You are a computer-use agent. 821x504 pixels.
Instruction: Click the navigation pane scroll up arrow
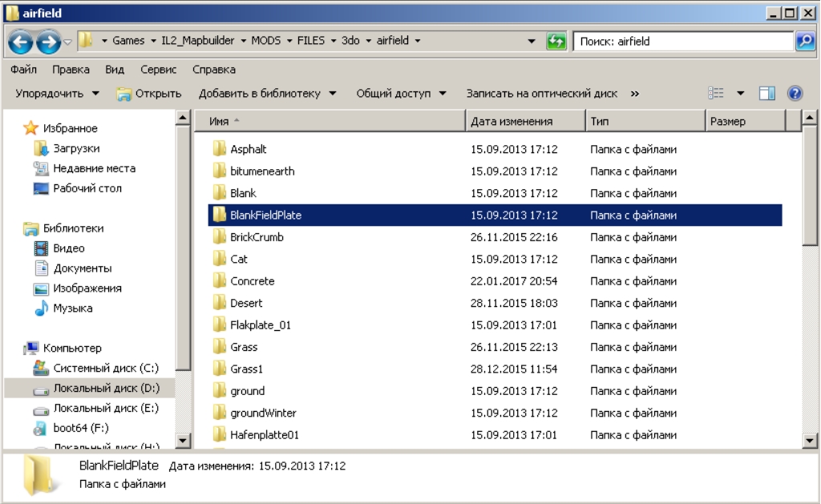click(182, 118)
